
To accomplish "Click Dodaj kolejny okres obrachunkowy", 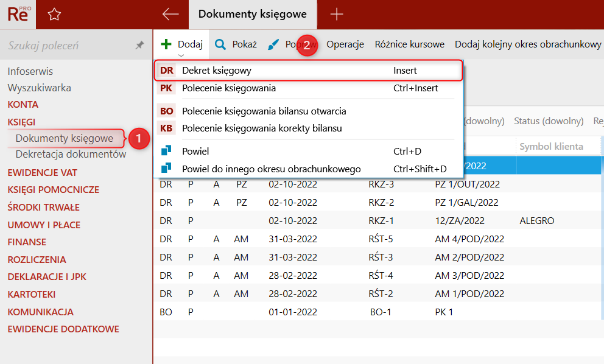I will (x=527, y=44).
